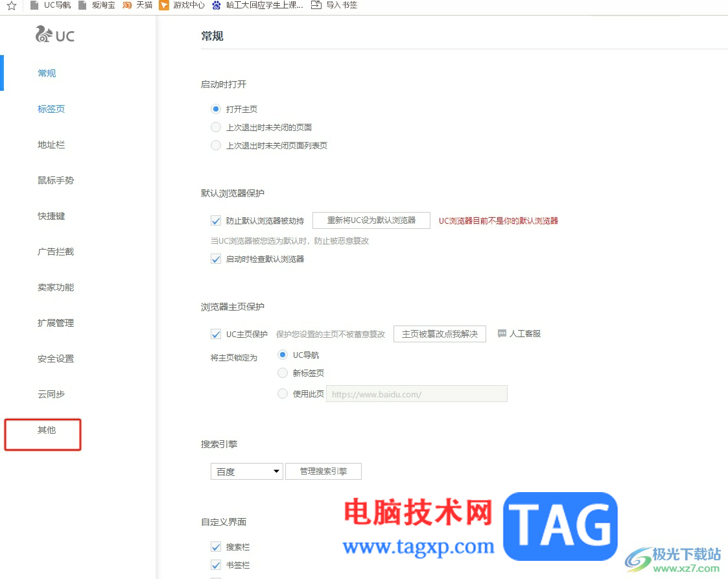The image size is (728, 579).
Task: Click the homepage URL input field
Action: pos(417,394)
